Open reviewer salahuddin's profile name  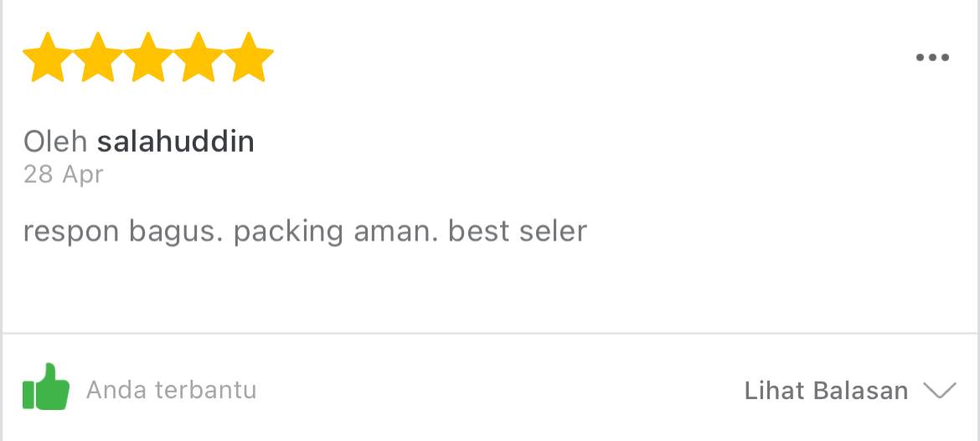tap(176, 142)
